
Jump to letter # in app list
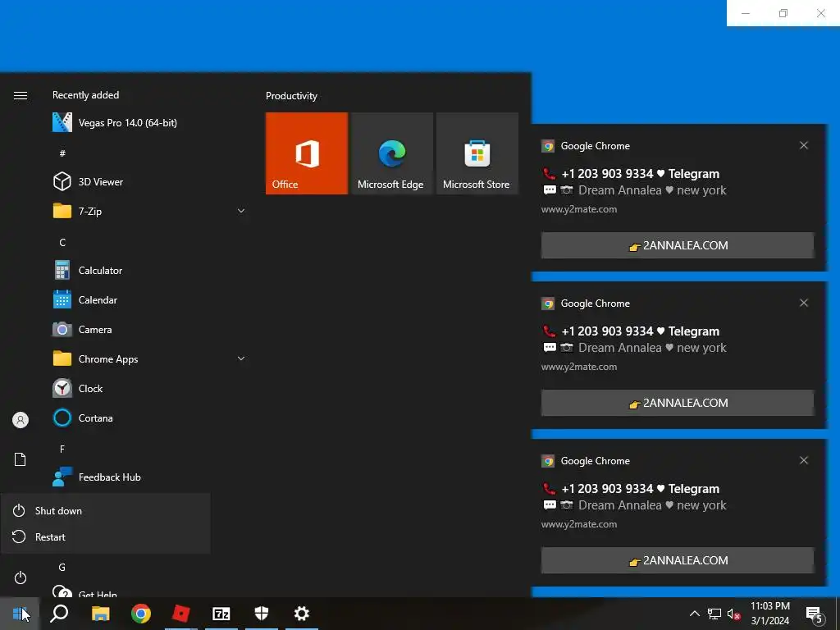point(62,153)
